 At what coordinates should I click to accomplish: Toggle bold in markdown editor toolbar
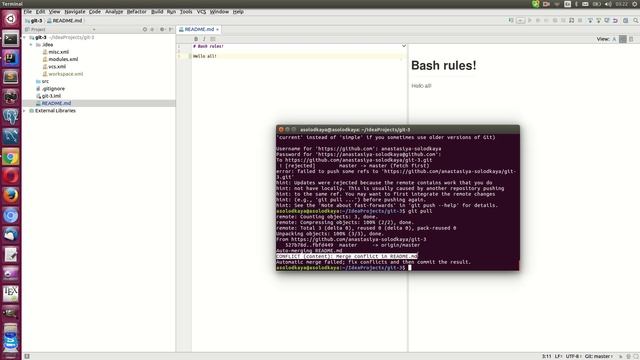coord(196,39)
